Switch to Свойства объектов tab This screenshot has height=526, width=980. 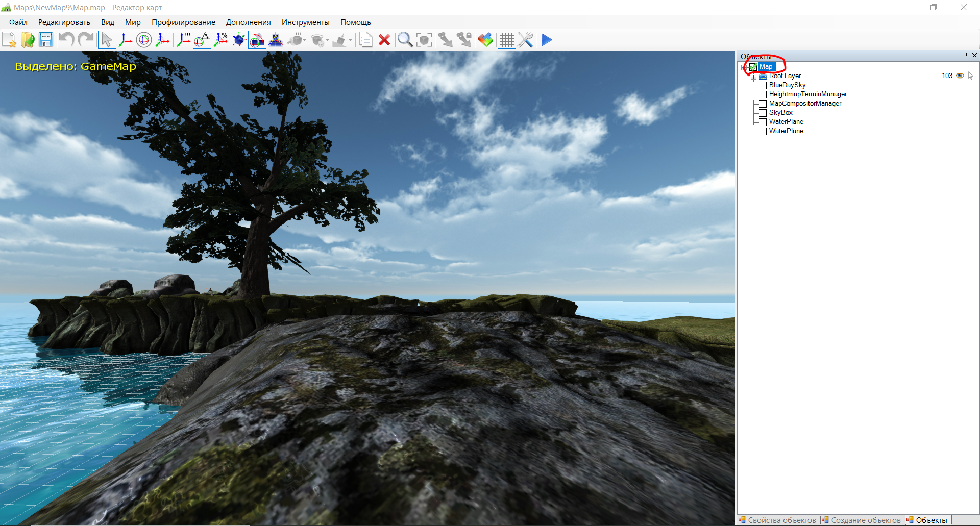click(x=777, y=520)
